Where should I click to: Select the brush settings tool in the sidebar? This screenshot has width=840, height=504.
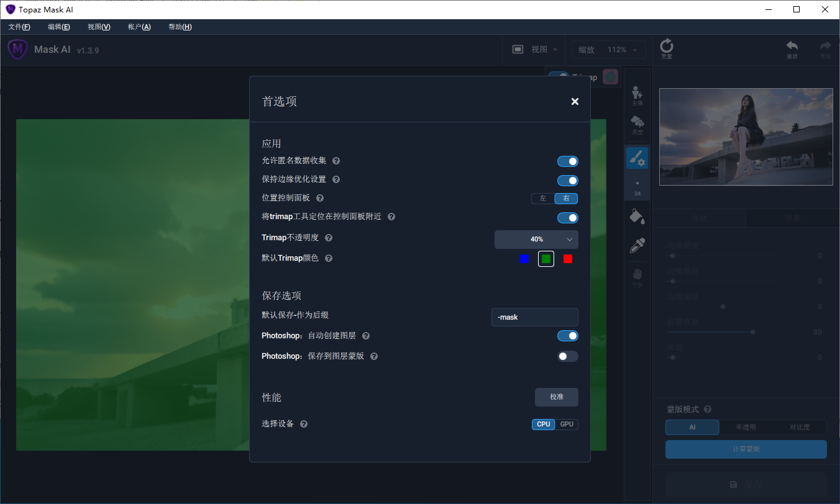[x=637, y=158]
